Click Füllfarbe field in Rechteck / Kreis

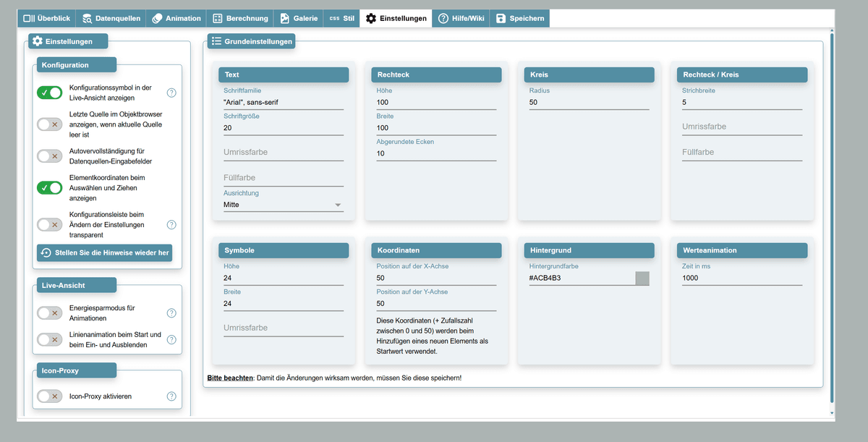pyautogui.click(x=742, y=153)
